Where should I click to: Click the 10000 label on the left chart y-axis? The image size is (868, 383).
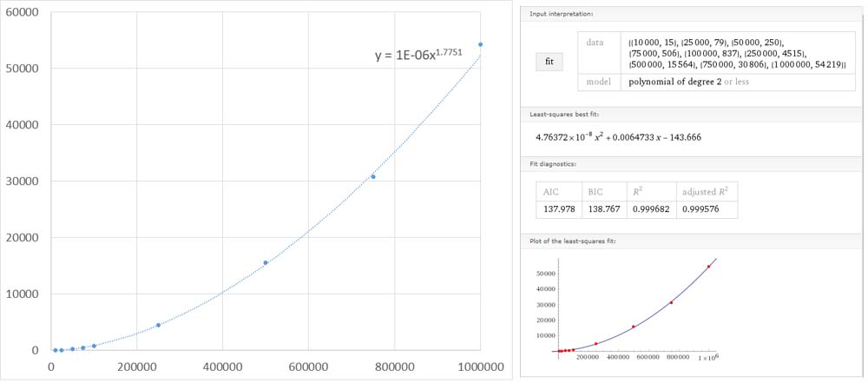coord(21,294)
